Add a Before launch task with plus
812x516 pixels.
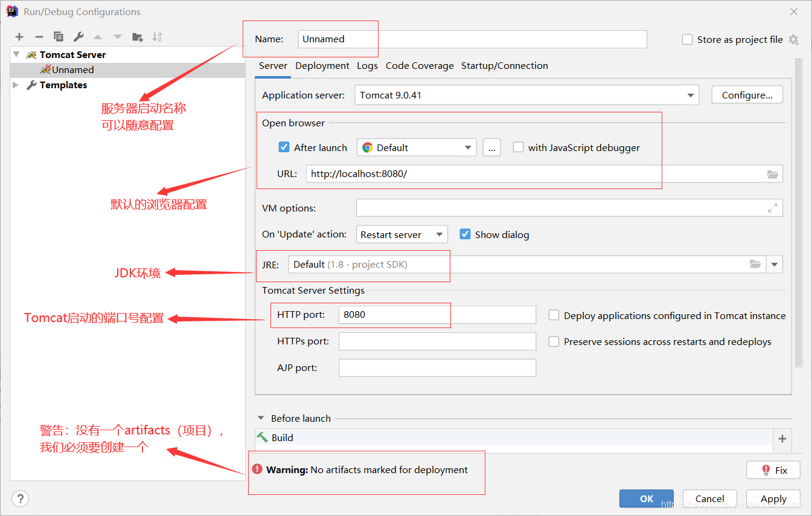point(782,439)
